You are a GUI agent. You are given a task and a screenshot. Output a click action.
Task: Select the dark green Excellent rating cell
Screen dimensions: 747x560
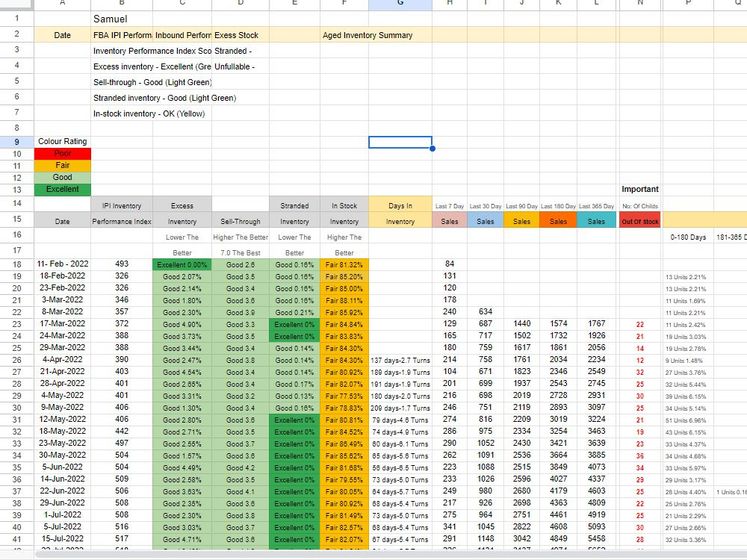(x=63, y=189)
